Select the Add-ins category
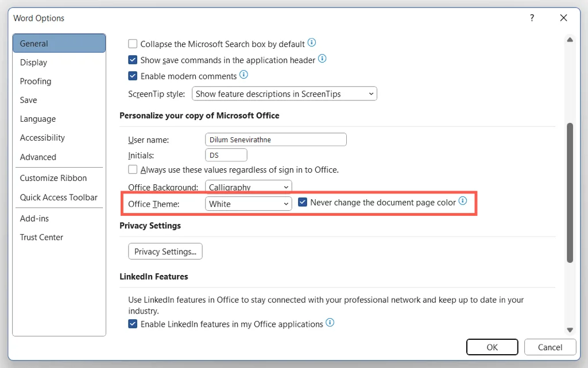588x368 pixels. click(x=59, y=219)
